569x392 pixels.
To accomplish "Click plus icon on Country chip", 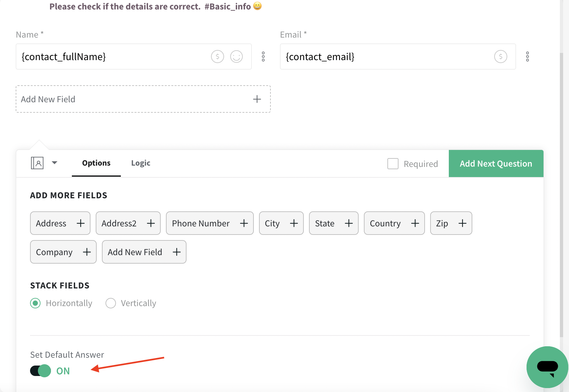I will coord(415,223).
